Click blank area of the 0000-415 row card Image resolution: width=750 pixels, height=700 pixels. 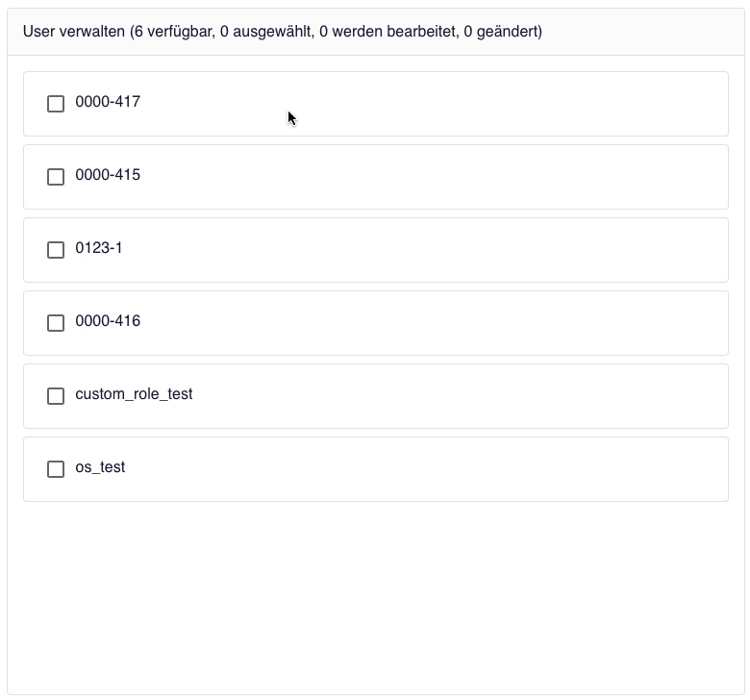481,177
